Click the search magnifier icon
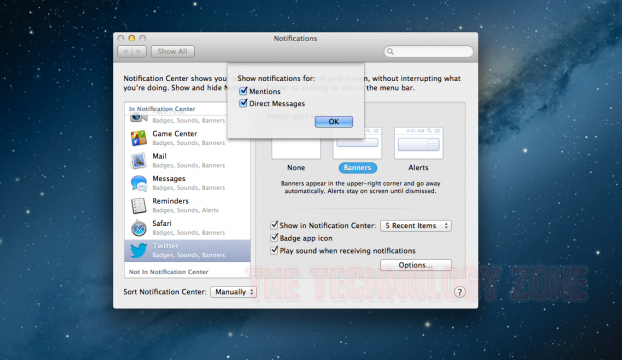This screenshot has width=622, height=360. tap(390, 52)
